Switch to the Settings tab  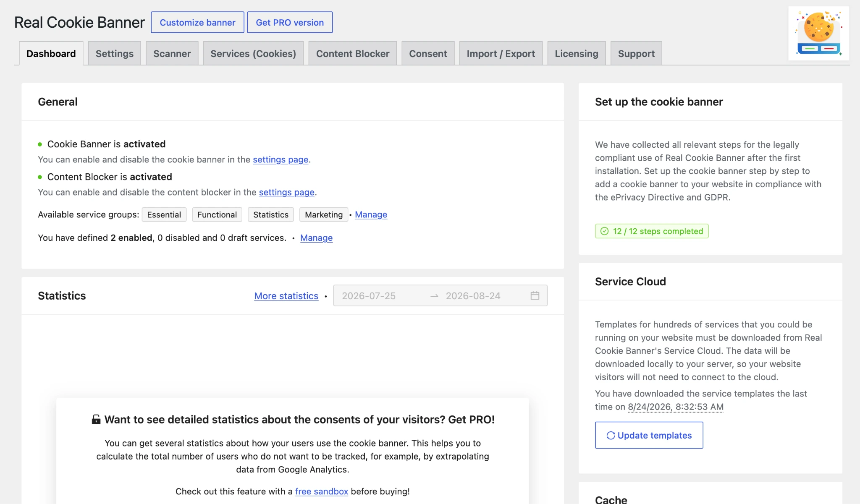click(x=115, y=53)
